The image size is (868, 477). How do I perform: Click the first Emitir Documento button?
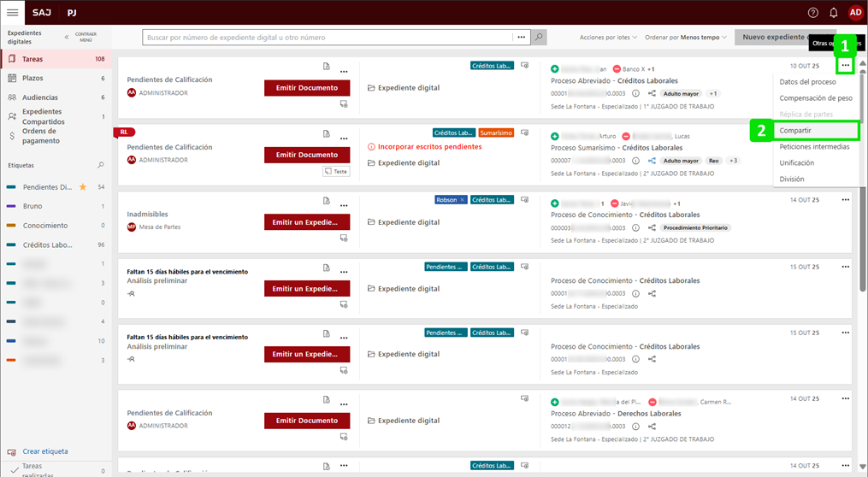coord(306,88)
